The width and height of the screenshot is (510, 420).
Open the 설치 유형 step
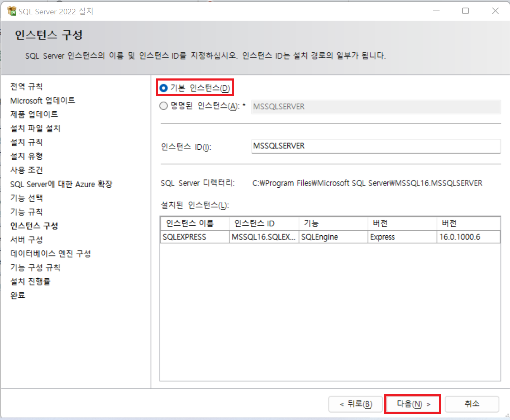pos(26,156)
